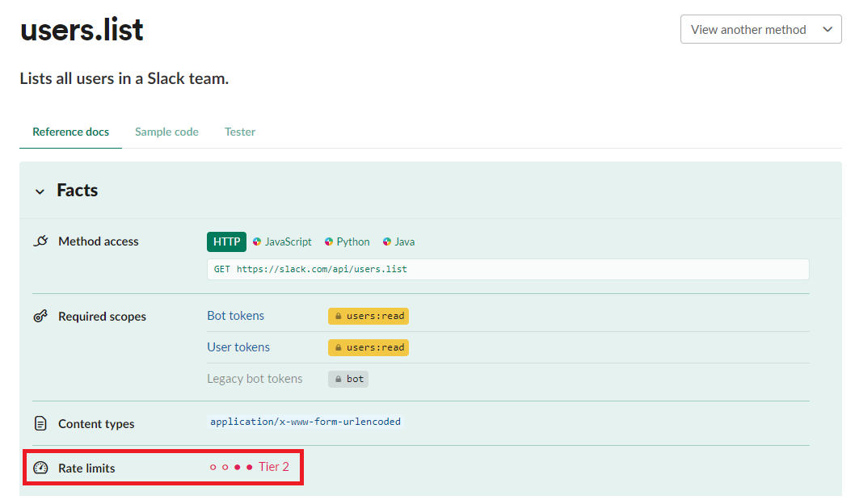
Task: Click the users.list page title
Action: click(x=82, y=29)
